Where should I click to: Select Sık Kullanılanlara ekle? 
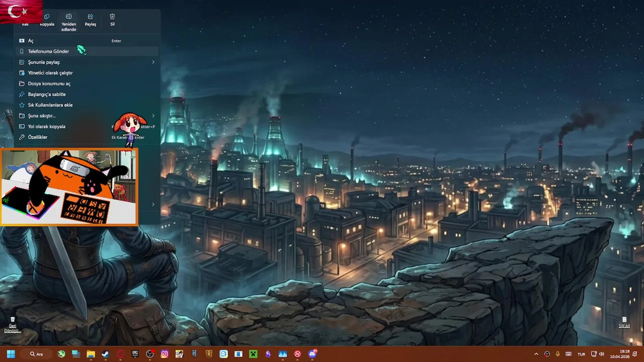(x=87, y=105)
